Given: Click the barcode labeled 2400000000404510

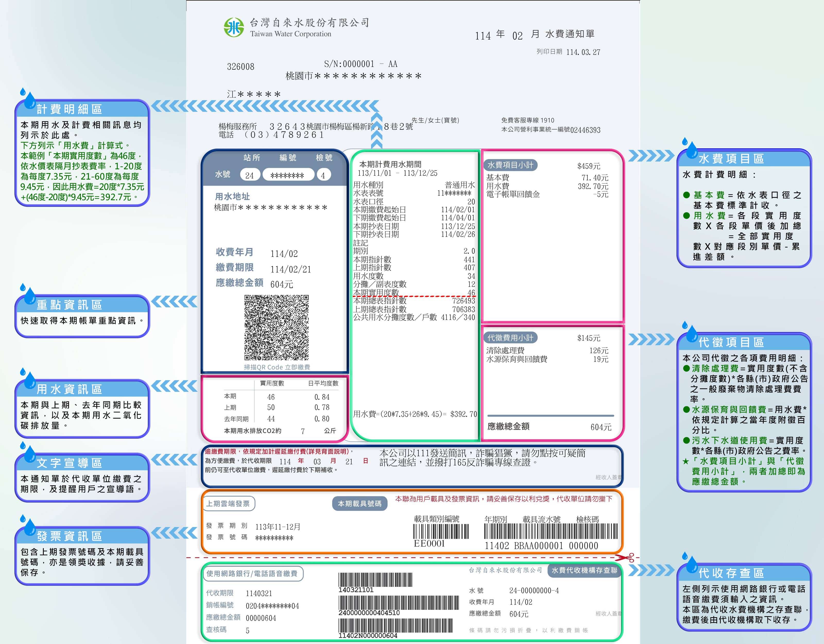Looking at the screenshot, I should pyautogui.click(x=398, y=603).
